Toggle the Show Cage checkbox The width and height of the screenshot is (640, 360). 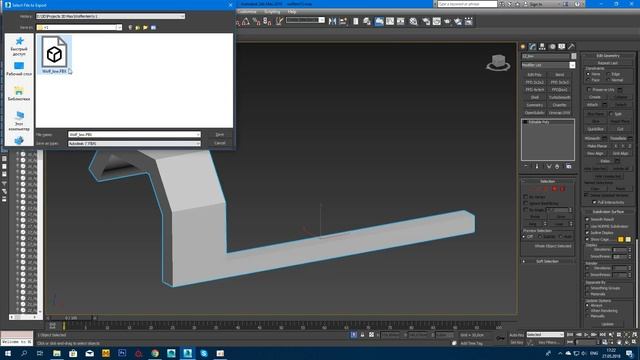(x=588, y=239)
